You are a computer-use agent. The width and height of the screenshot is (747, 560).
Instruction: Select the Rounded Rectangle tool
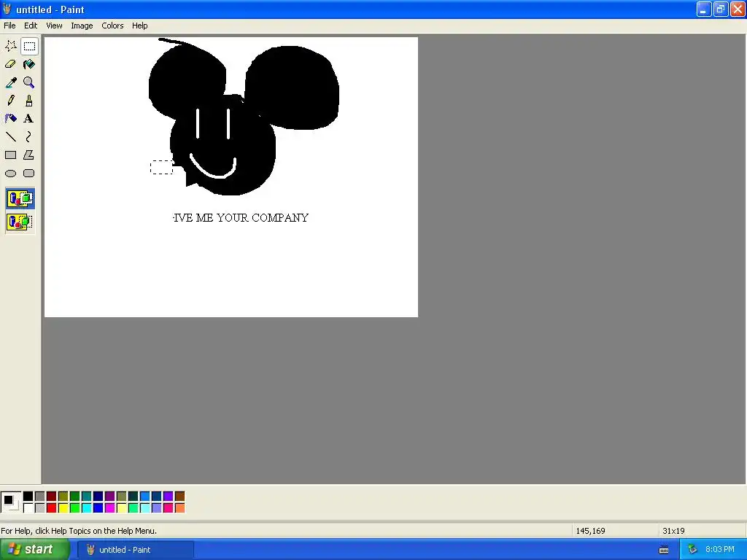[29, 174]
